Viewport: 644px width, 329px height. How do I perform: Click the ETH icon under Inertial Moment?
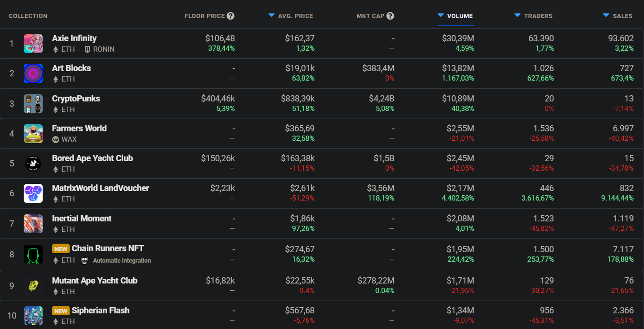(55, 229)
